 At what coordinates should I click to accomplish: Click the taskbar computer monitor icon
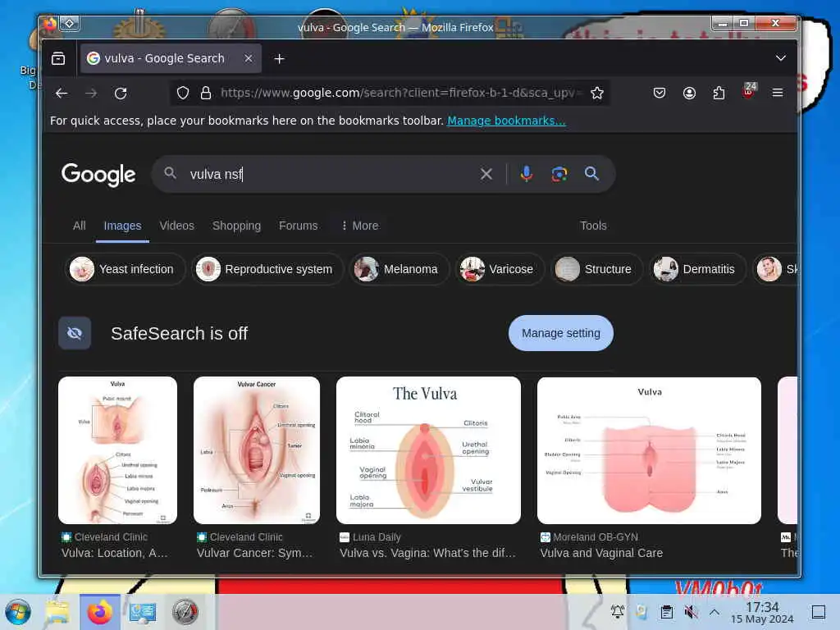pos(143,612)
